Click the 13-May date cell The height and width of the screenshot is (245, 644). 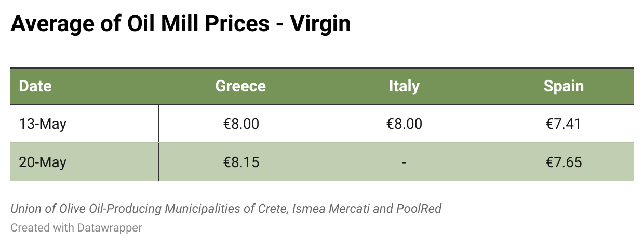[x=43, y=124]
